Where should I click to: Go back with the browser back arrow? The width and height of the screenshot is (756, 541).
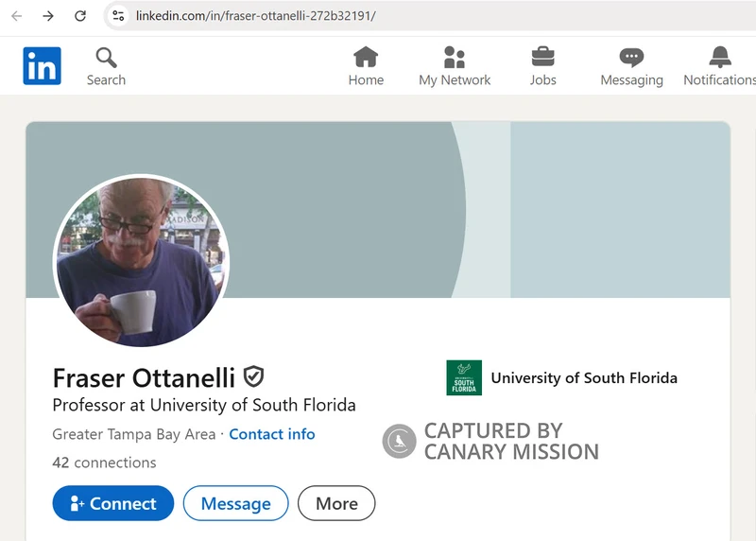pyautogui.click(x=16, y=16)
